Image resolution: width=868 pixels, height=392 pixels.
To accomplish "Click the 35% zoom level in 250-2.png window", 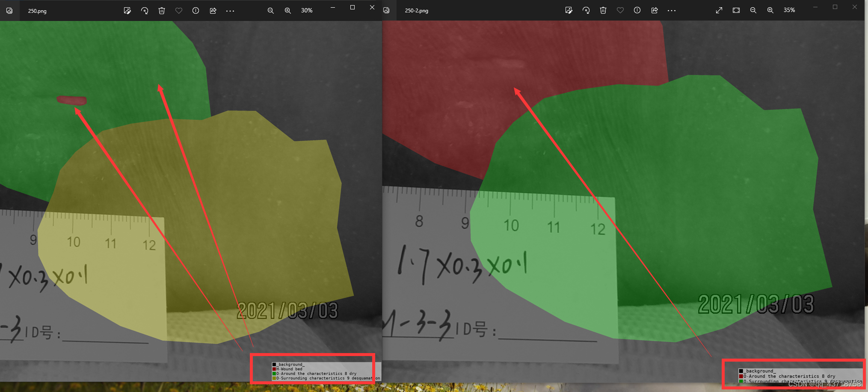I will (x=789, y=10).
